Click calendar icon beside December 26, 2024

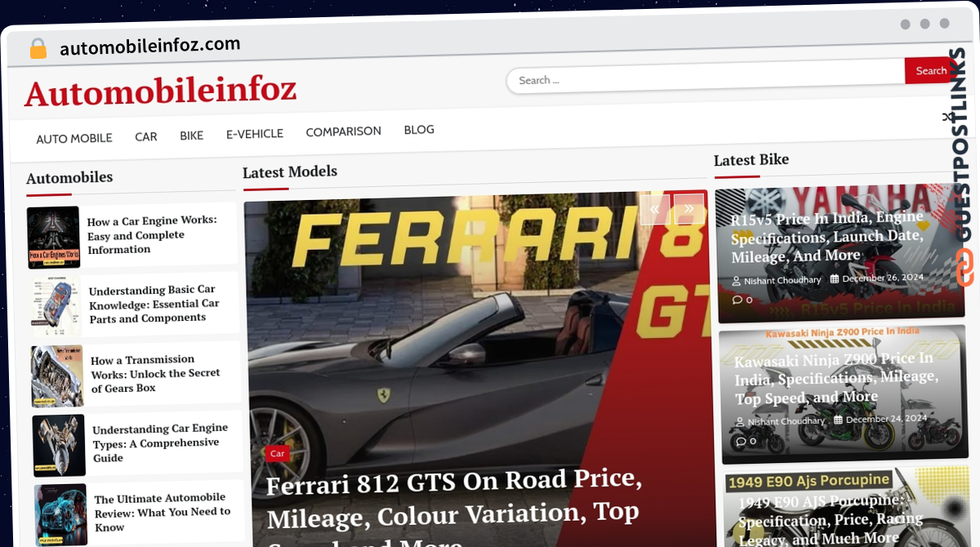point(835,278)
